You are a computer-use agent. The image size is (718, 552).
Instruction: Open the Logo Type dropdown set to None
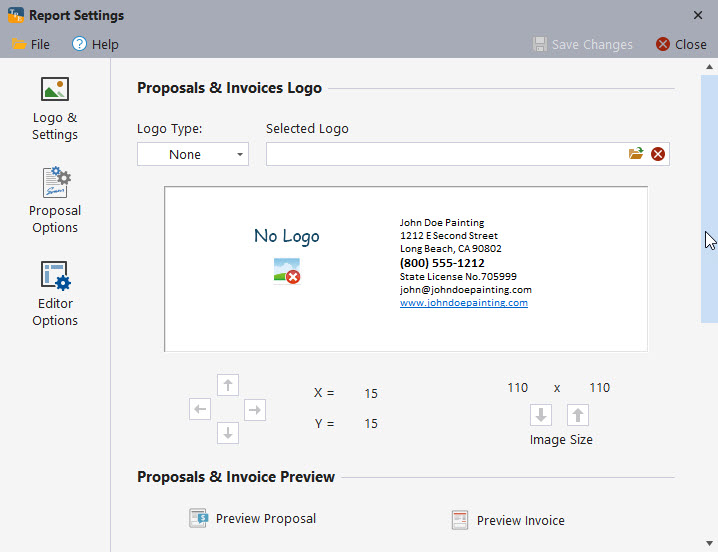193,154
